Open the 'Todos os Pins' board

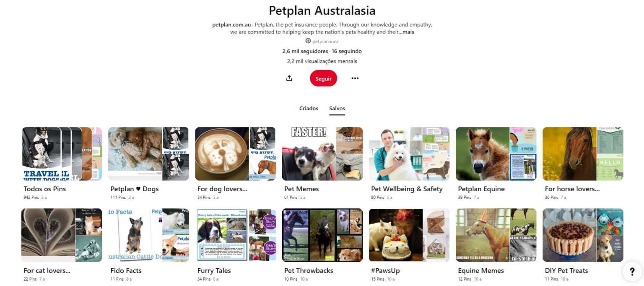pos(61,154)
